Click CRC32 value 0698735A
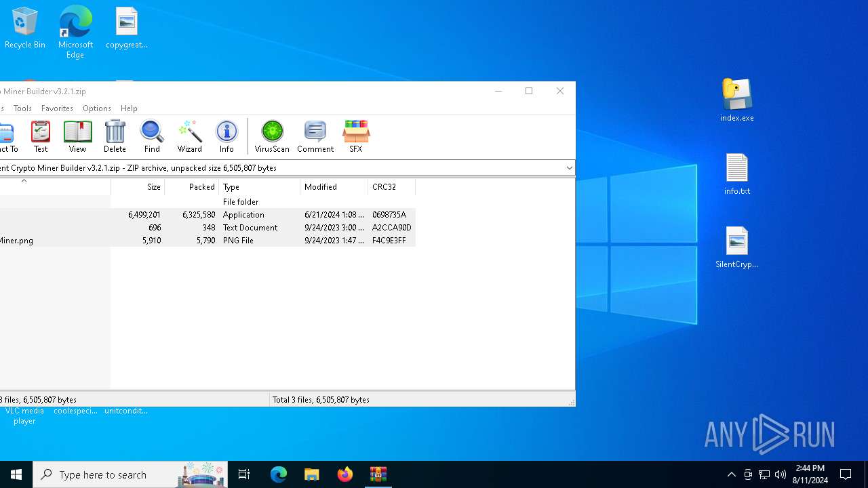The height and width of the screenshot is (488, 868). click(x=389, y=215)
